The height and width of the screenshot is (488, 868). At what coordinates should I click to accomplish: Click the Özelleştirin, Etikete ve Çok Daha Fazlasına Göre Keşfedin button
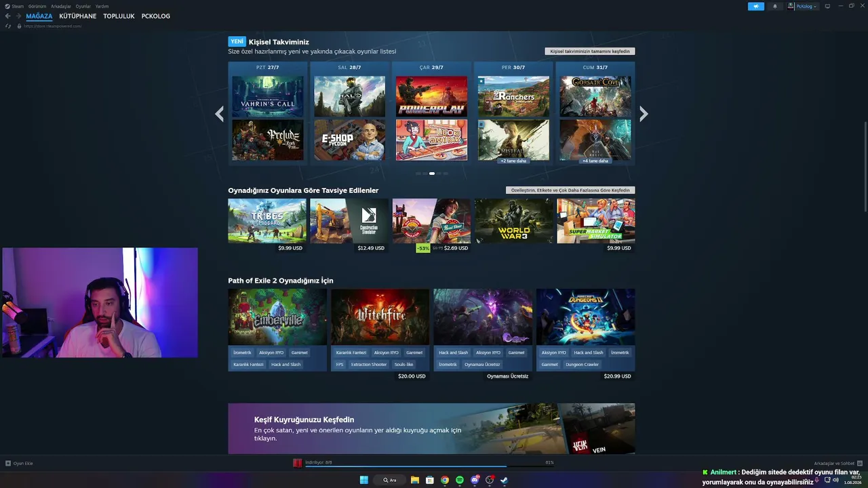570,190
